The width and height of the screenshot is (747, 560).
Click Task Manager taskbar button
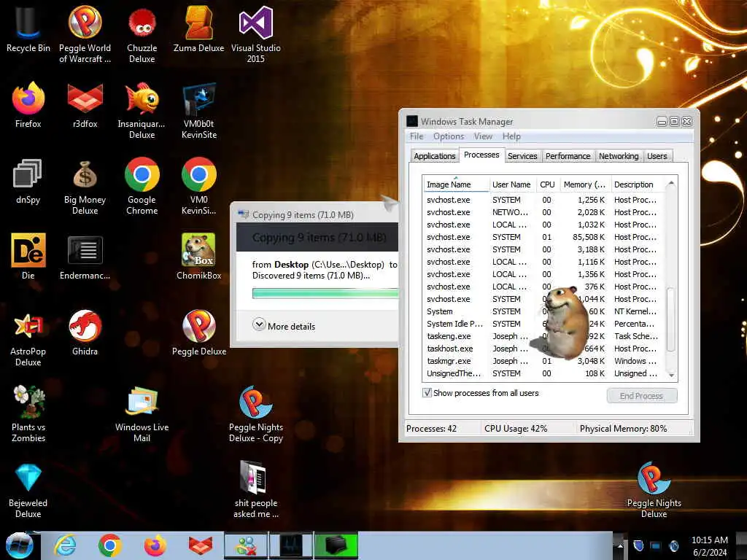coord(291,545)
